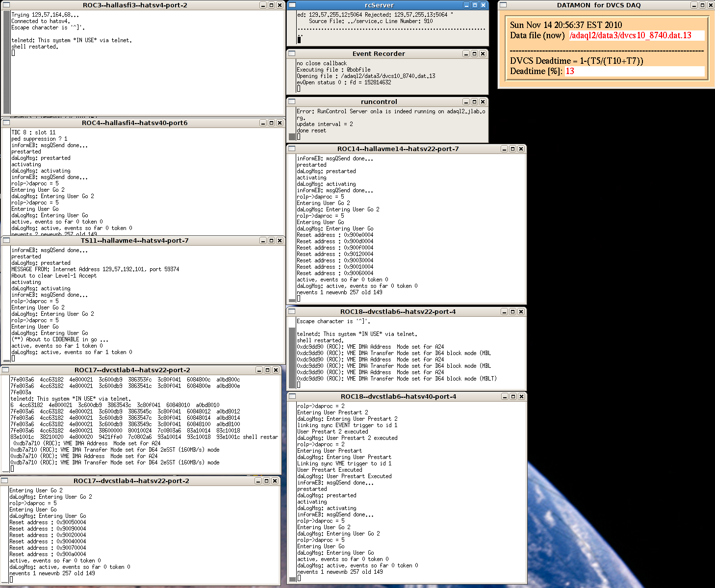The width and height of the screenshot is (715, 588).
Task: Open window menu of ROC17 hex dump terminal
Action: (6, 370)
